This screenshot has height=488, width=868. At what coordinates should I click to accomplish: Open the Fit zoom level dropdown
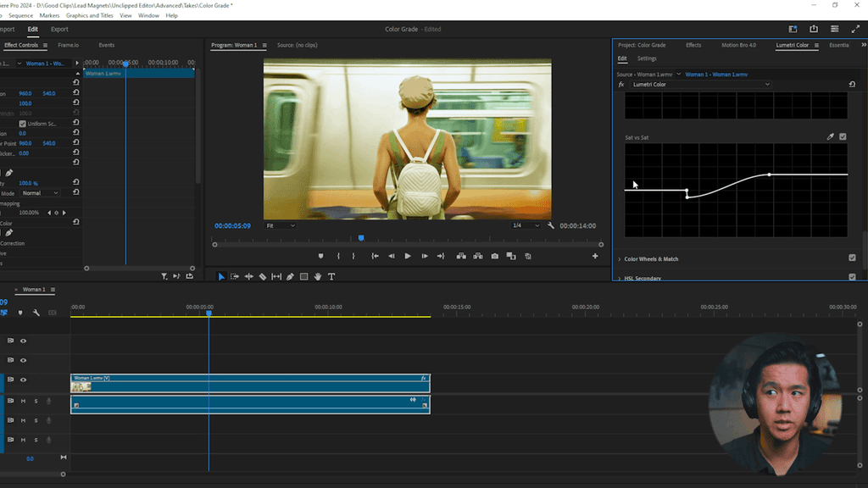tap(281, 225)
